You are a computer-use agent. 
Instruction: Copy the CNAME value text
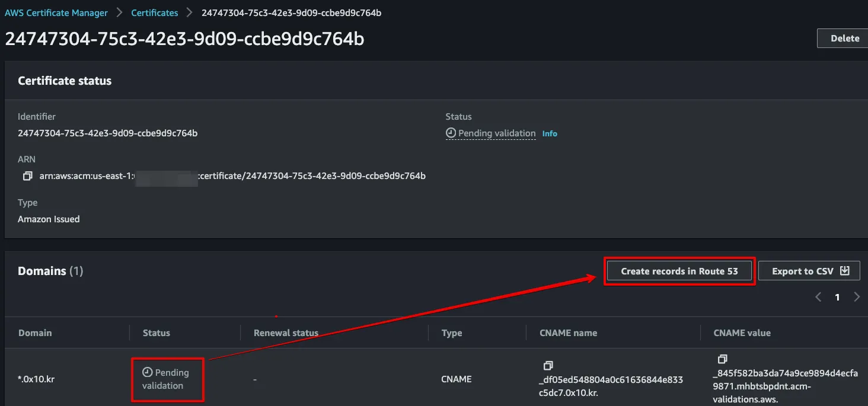click(722, 359)
